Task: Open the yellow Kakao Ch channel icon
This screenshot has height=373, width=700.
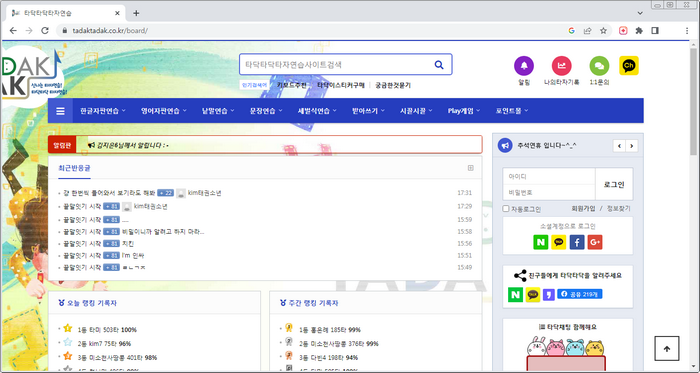Action: tap(629, 66)
